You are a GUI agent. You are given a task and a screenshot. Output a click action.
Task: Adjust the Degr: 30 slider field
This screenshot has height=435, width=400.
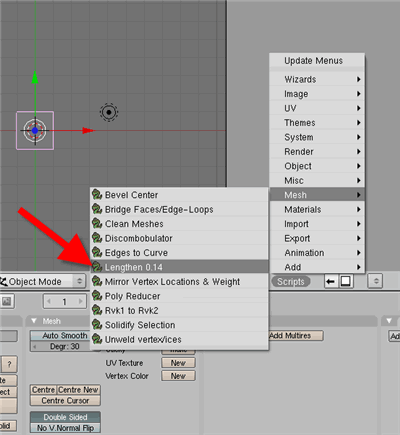click(x=60, y=346)
